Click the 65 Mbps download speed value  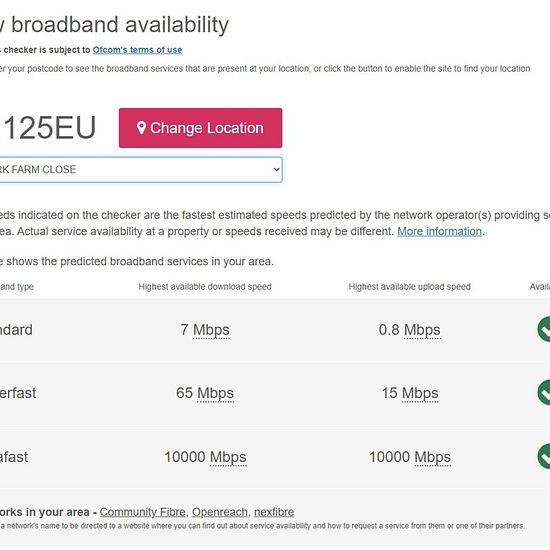pyautogui.click(x=205, y=393)
